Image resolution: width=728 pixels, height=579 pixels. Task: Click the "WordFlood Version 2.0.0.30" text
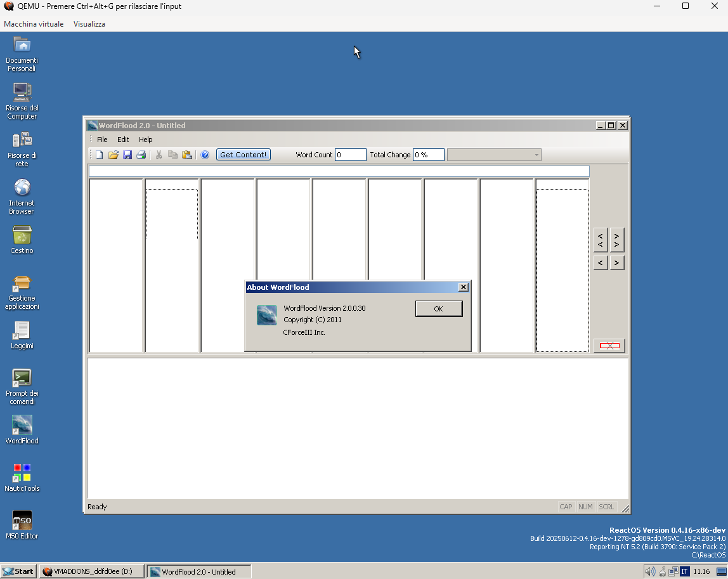pos(325,308)
